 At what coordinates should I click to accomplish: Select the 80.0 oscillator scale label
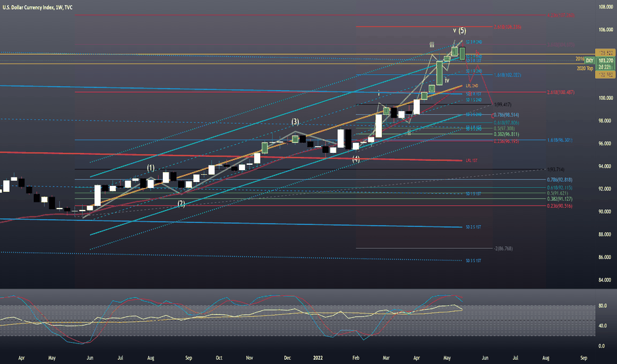point(602,306)
